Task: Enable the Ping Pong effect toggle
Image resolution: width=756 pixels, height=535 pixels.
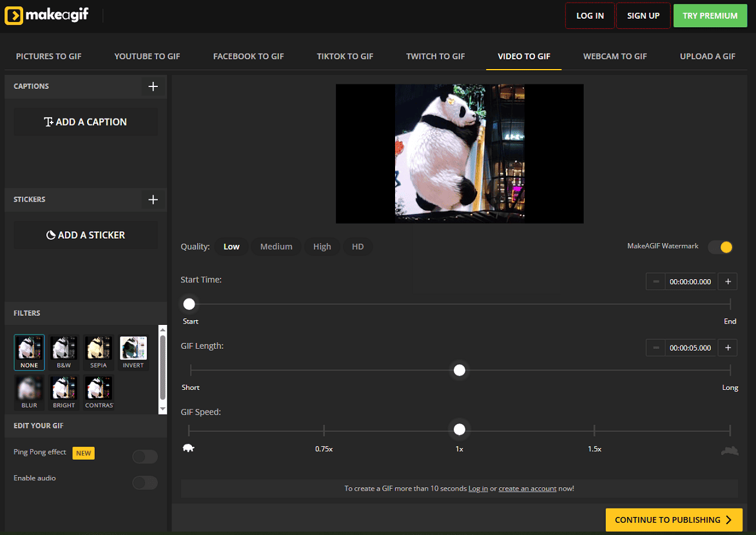Action: coord(144,456)
